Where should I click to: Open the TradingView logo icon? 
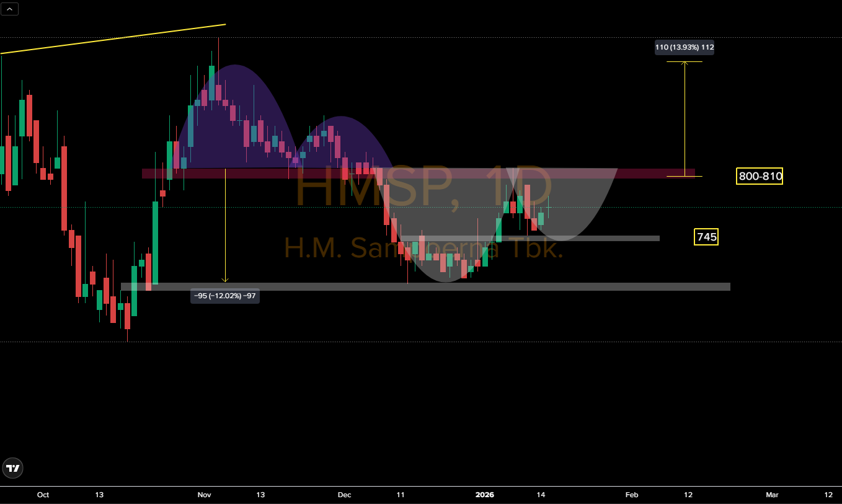click(12, 469)
